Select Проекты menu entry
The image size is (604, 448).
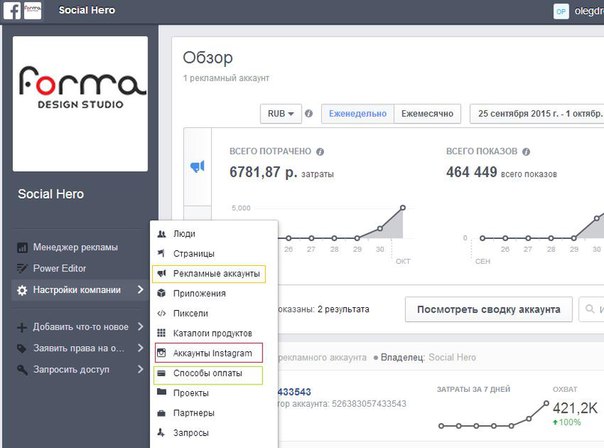[x=214, y=393]
